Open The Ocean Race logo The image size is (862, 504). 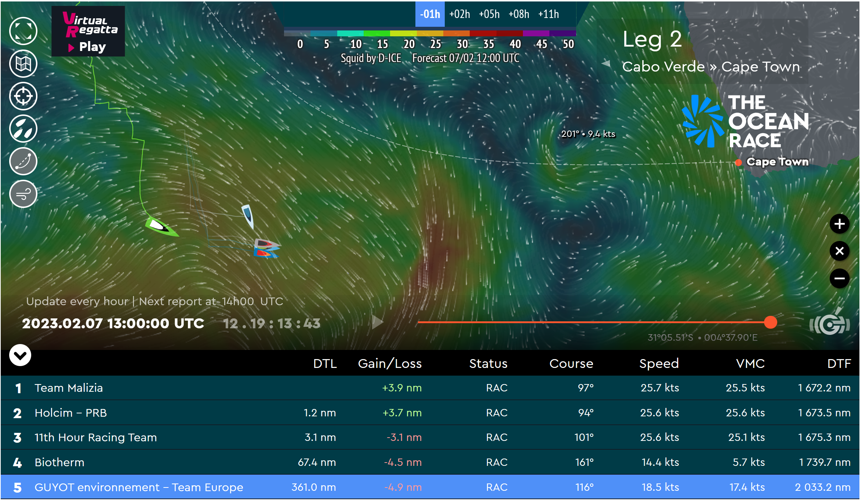[x=745, y=121]
